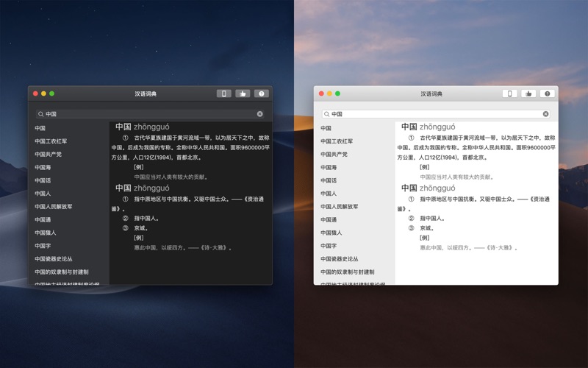Click magnifier icon in light window search
This screenshot has height=368, width=588.
[326, 114]
